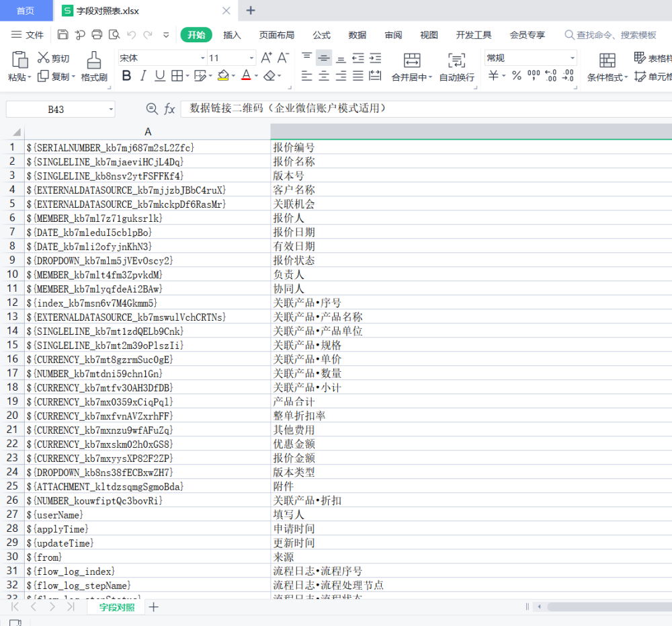
Task: Click Merge and Center icon
Action: [x=412, y=61]
